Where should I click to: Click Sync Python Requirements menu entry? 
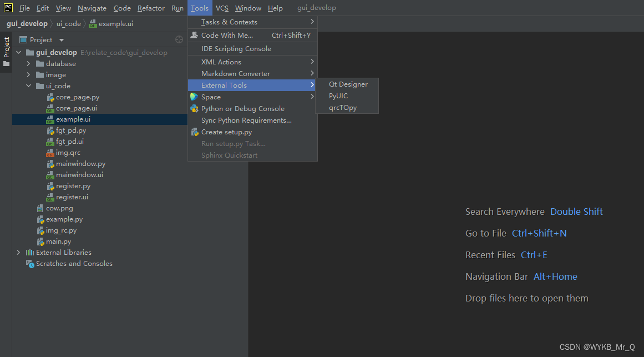(246, 120)
